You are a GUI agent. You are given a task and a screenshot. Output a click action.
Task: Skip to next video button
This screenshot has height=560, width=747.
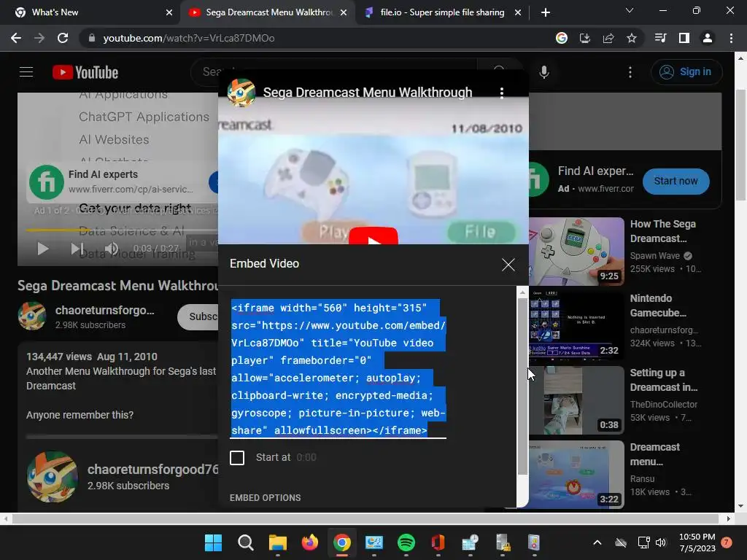coord(77,249)
